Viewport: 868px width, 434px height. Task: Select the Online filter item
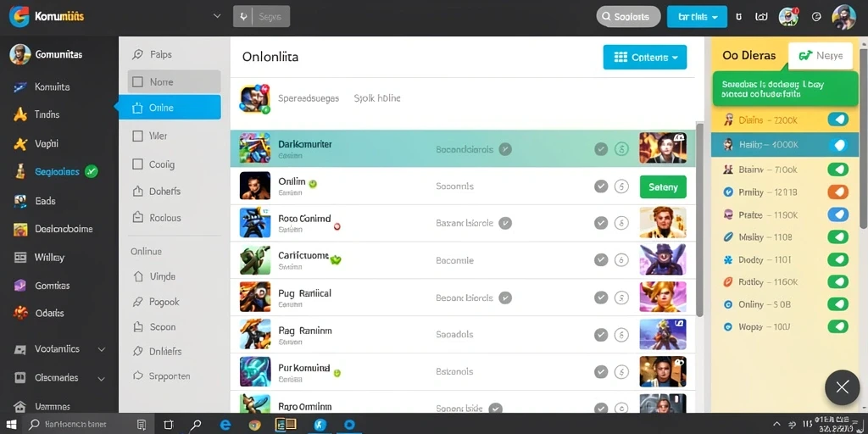tap(170, 108)
